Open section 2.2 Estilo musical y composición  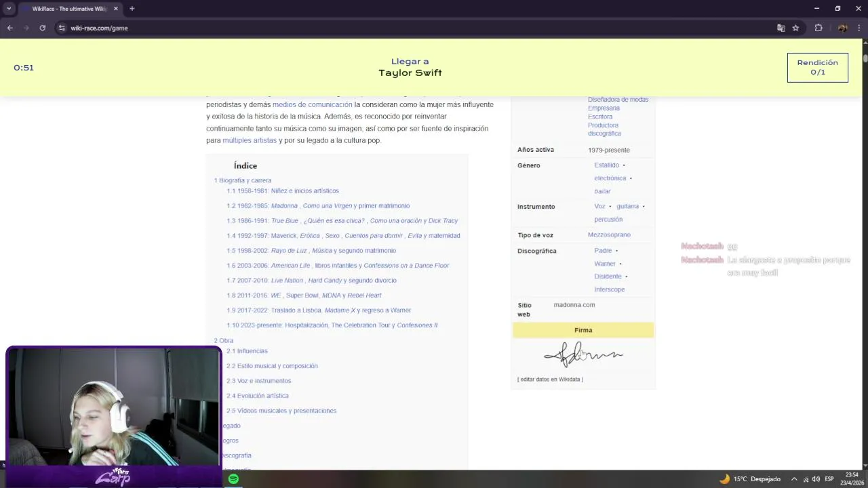point(272,366)
